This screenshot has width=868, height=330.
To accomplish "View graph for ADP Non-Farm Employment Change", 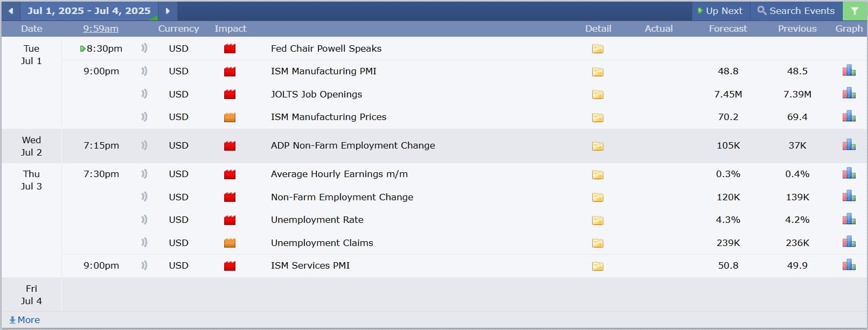I will [849, 145].
